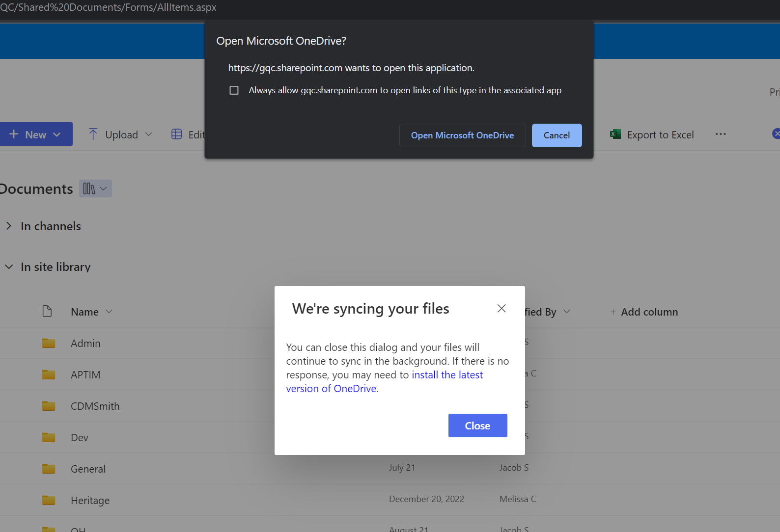Open the Name column sort dropdown

109,311
